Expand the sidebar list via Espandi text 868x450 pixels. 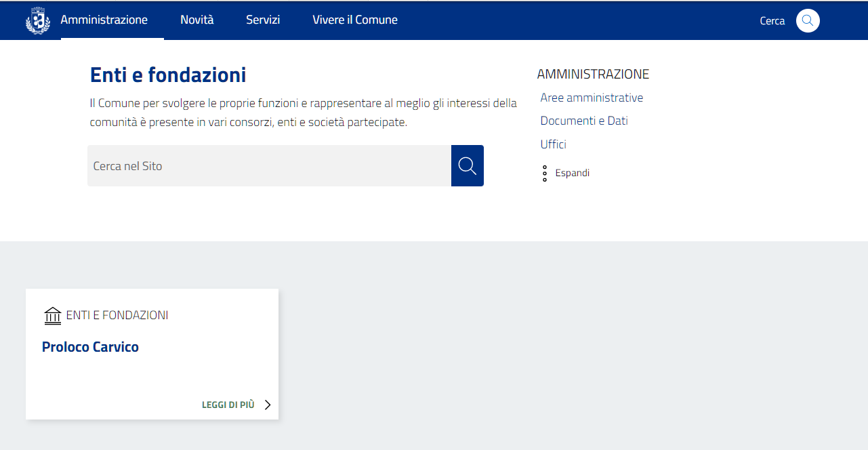572,173
